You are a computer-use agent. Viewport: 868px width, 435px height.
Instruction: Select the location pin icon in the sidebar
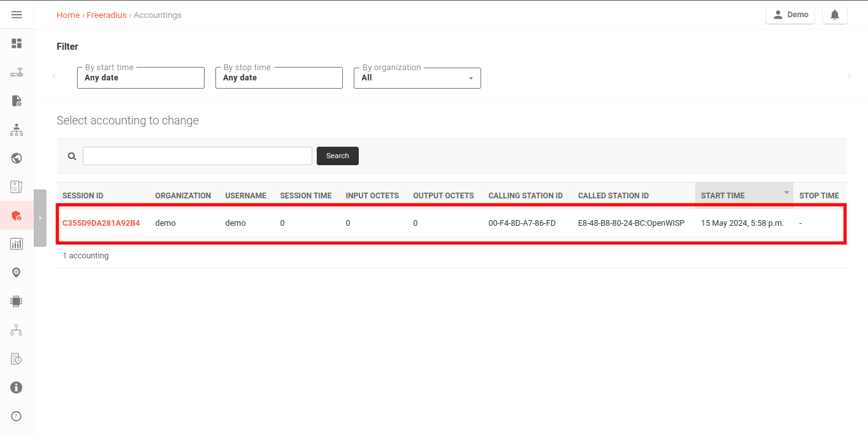17,272
